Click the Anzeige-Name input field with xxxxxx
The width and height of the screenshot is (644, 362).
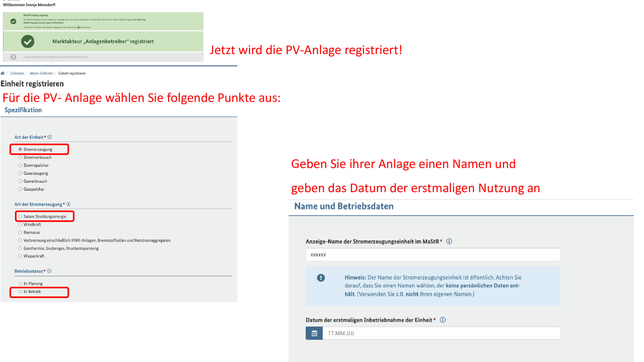pos(433,255)
